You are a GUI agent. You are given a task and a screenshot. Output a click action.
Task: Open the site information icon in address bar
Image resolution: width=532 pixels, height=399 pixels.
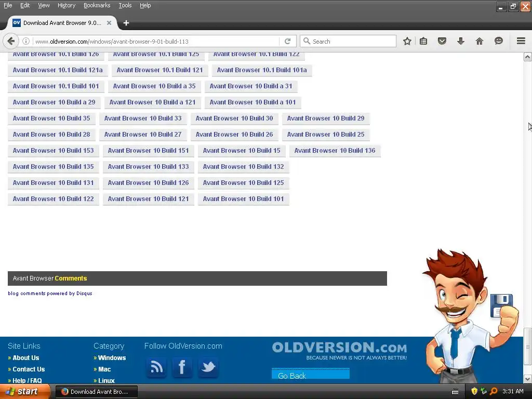[x=26, y=42]
